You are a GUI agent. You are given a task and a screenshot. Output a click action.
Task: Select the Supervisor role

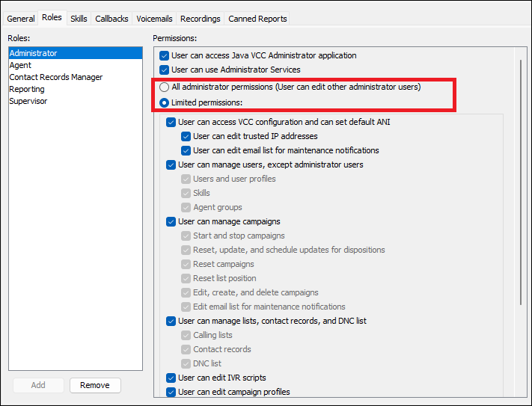coord(76,101)
